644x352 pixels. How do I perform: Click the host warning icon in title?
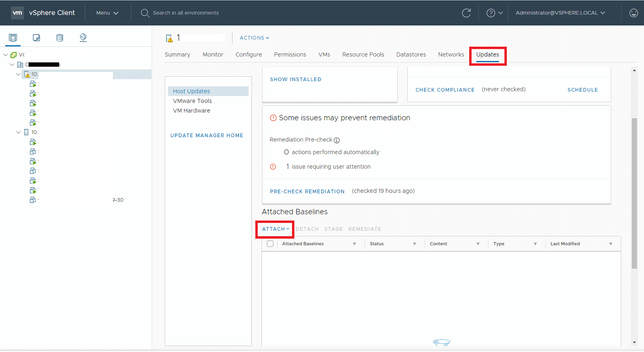point(169,38)
